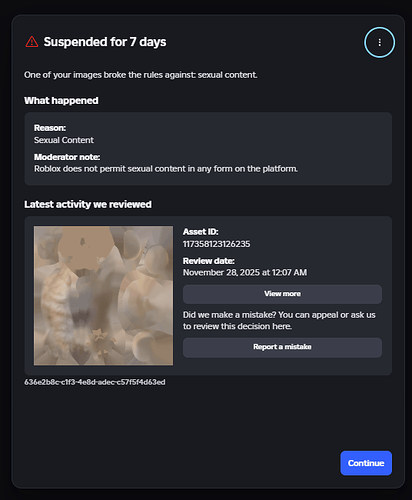Click the View more button
412x500 pixels.
282,294
